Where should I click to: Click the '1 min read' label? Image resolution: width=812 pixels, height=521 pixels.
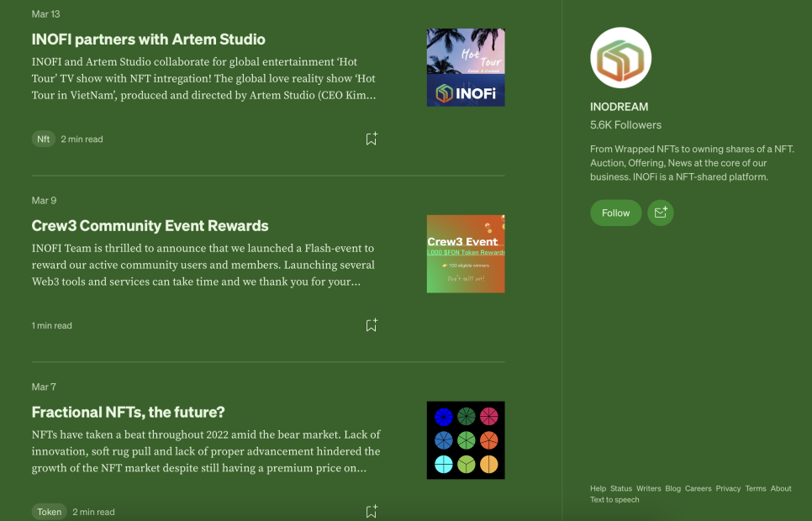pyautogui.click(x=52, y=325)
